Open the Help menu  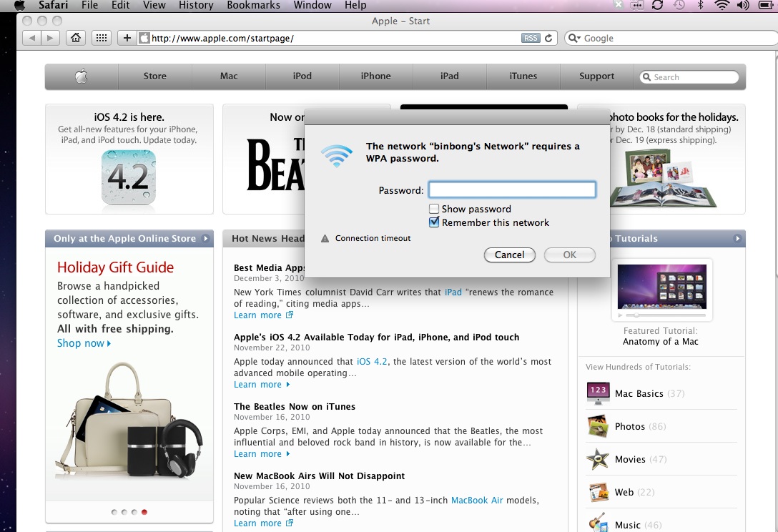click(x=356, y=6)
